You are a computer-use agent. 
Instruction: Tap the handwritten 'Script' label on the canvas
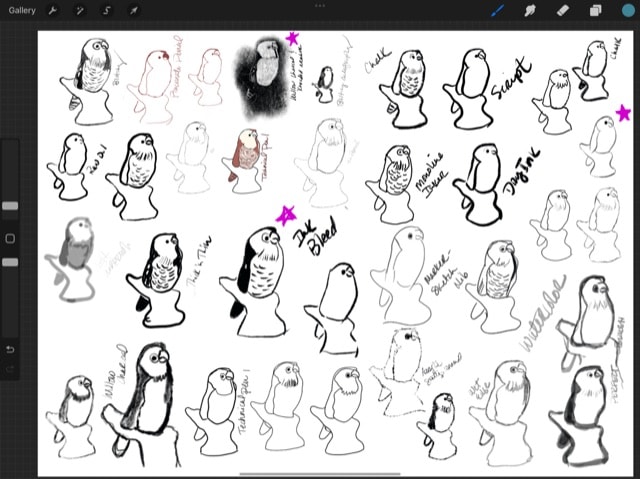coord(511,79)
